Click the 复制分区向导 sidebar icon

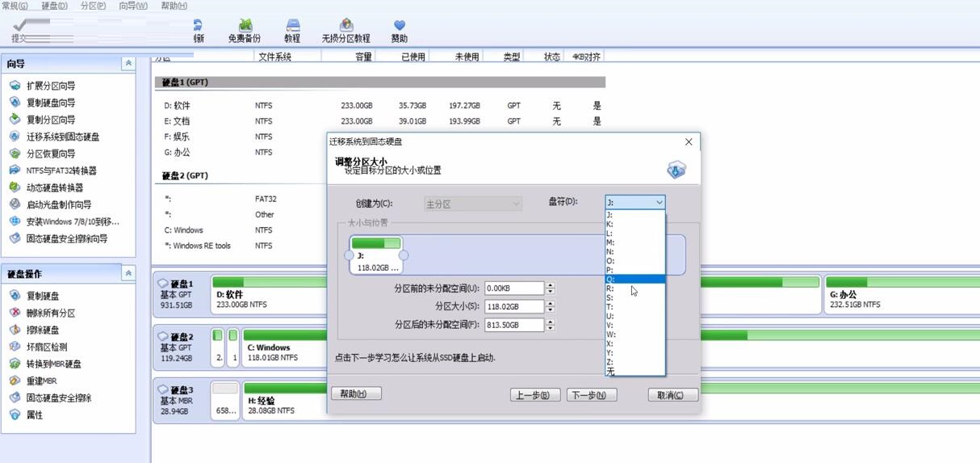coord(15,120)
